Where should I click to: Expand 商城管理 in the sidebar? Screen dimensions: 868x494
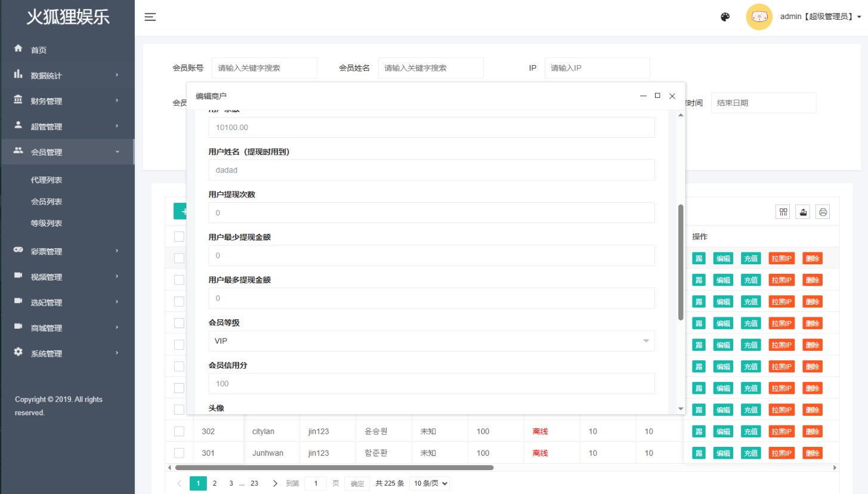click(67, 328)
